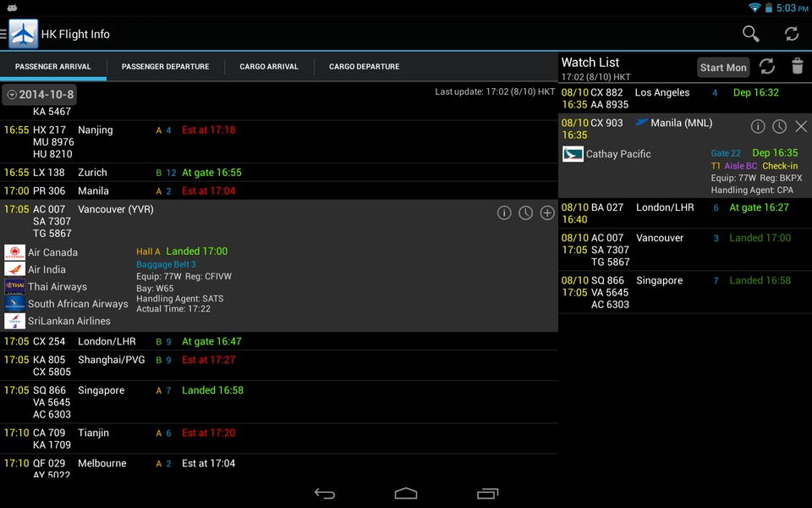The height and width of the screenshot is (508, 812).
Task: Open the 2014-10-8 date dropdown
Action: 40,95
